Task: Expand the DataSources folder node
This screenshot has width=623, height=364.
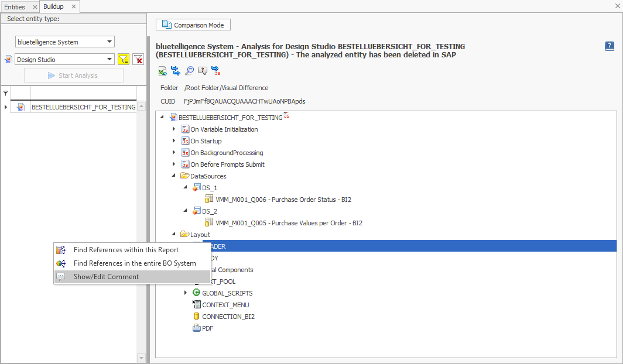Action: (x=173, y=176)
